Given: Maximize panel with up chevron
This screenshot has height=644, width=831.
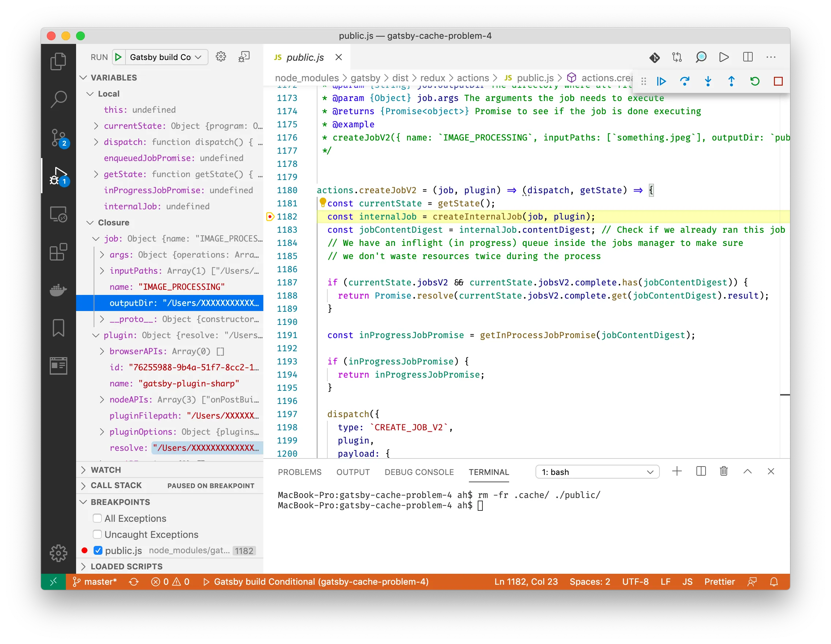Looking at the screenshot, I should click(748, 472).
